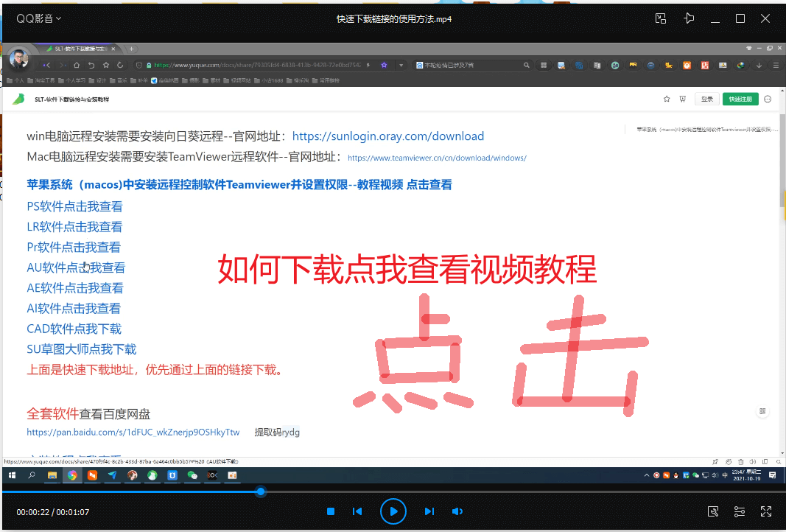Image resolution: width=786 pixels, height=532 pixels.
Task: Click the Teamviewer macos tutorial video link
Action: [239, 185]
